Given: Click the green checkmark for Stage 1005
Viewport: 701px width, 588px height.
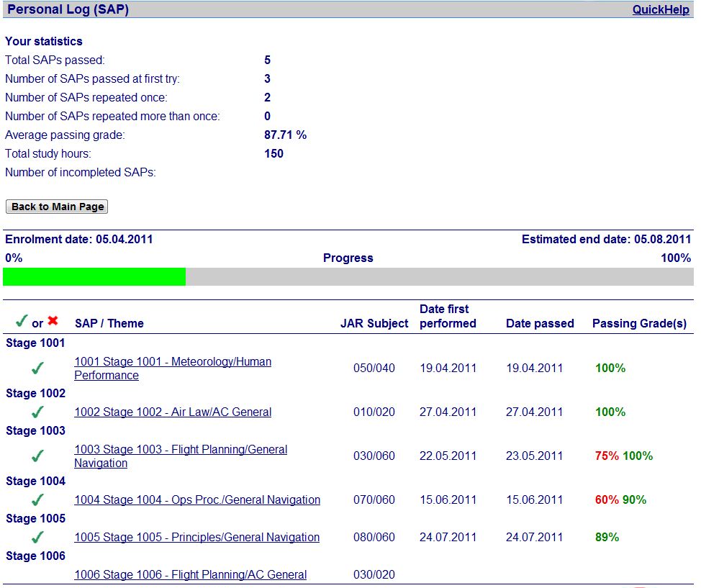Looking at the screenshot, I should point(37,538).
